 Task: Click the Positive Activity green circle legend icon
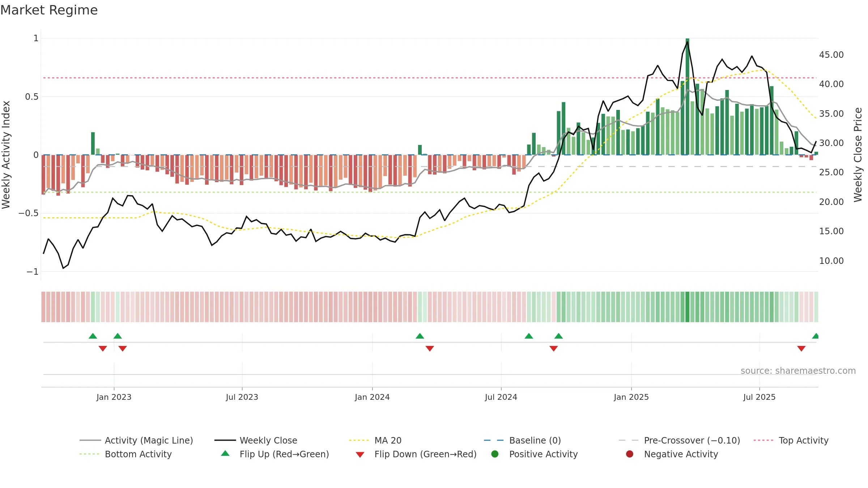click(x=495, y=454)
